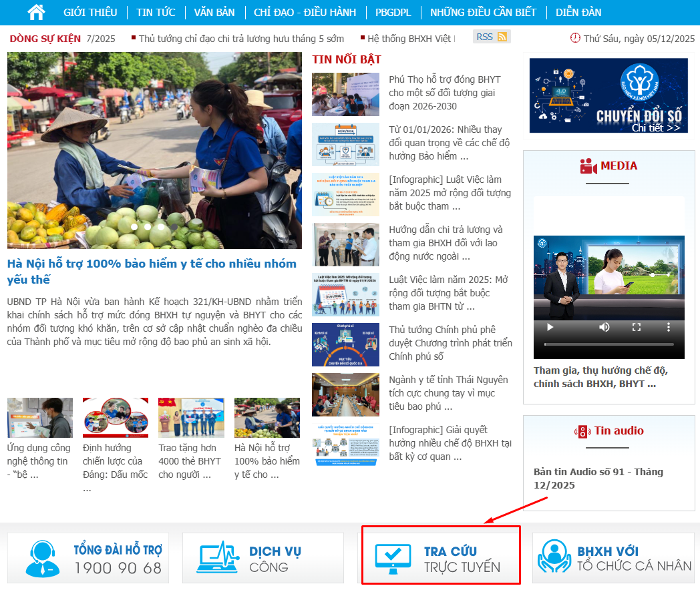Screen dimensions: 700x590
Task: Open Tra cứu trực tuyến monitor icon
Action: [393, 559]
